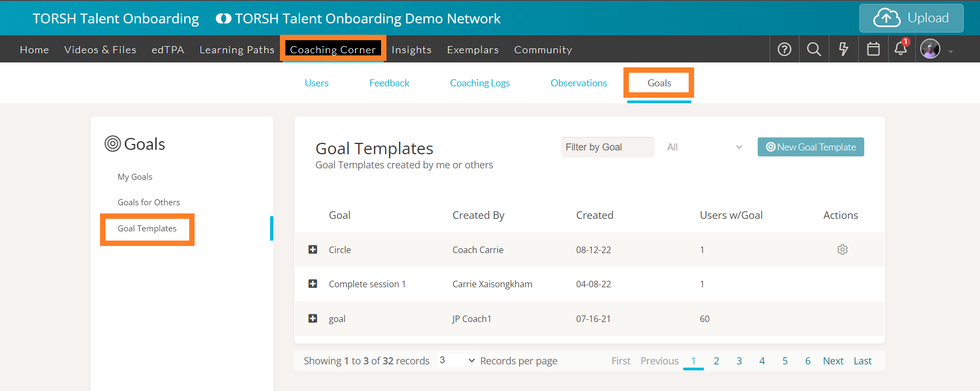Click the user profile avatar
Image resolution: width=980 pixels, height=391 pixels.
click(x=930, y=49)
